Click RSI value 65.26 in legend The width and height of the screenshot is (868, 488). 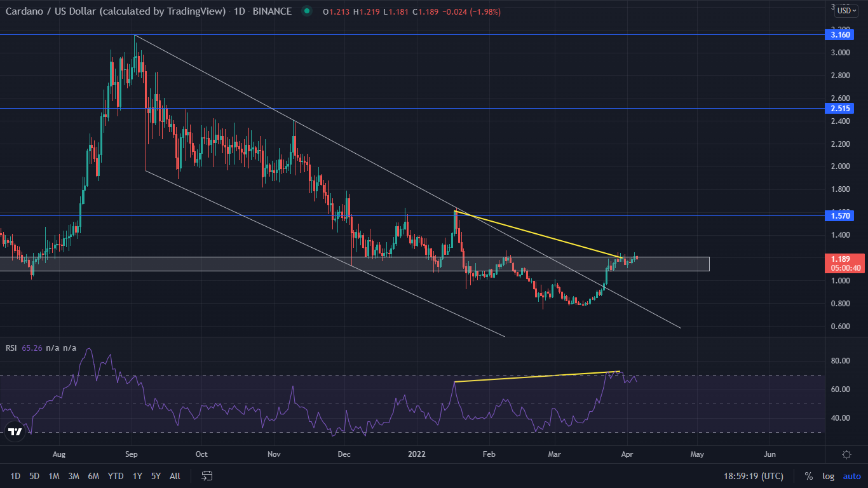tap(32, 348)
